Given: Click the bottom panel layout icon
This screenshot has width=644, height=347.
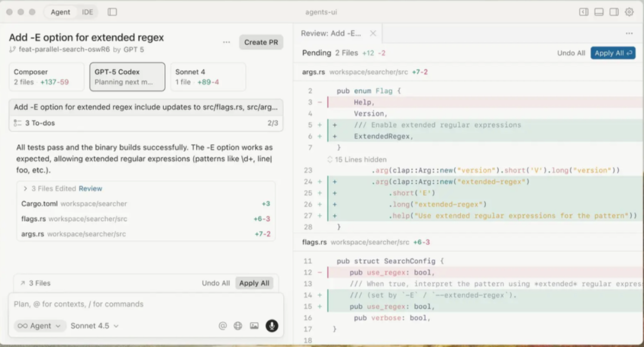Looking at the screenshot, I should [x=598, y=11].
